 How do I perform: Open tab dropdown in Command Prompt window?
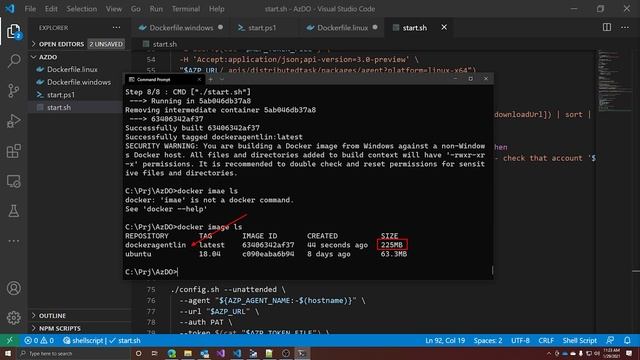tap(222, 79)
